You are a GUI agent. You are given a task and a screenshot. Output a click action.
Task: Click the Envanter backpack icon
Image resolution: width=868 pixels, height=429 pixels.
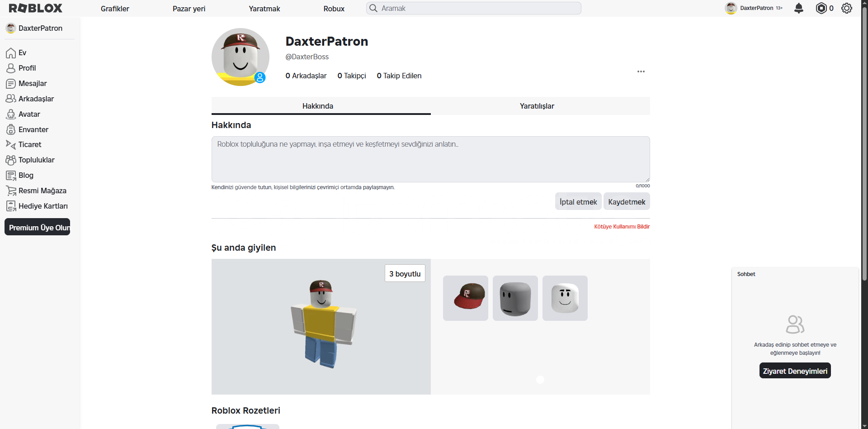tap(11, 129)
